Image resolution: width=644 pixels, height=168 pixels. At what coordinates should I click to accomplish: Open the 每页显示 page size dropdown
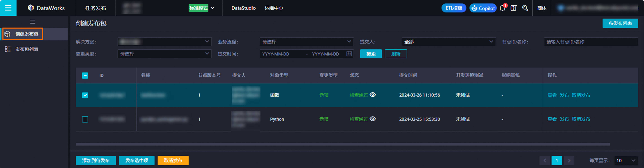click(x=626, y=160)
